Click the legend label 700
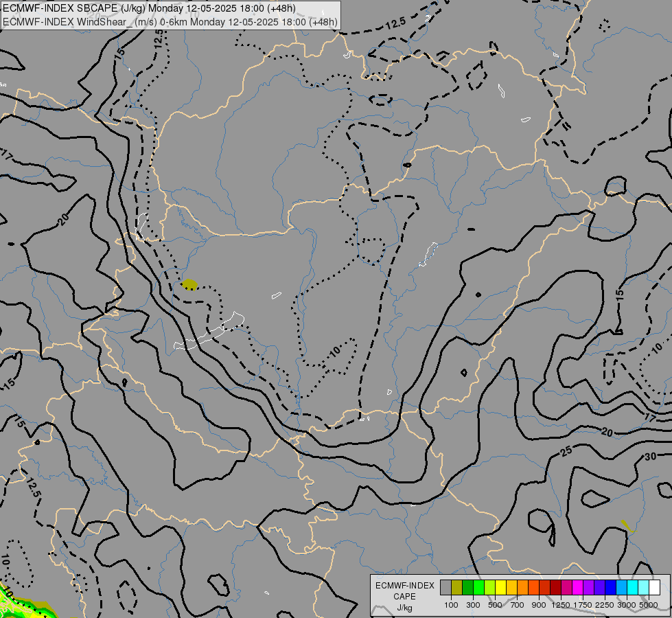 [518, 605]
